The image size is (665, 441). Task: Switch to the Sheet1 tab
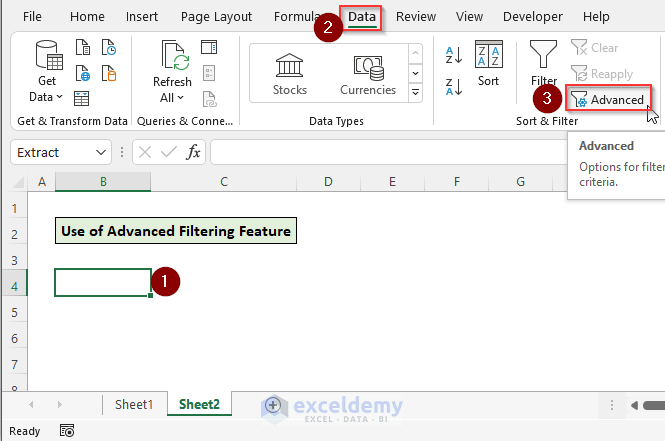click(x=134, y=404)
